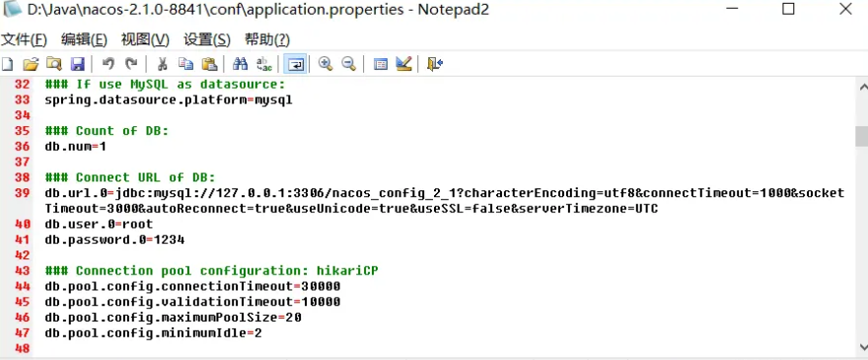Open the Replace text tool
868x360 pixels.
tap(264, 64)
